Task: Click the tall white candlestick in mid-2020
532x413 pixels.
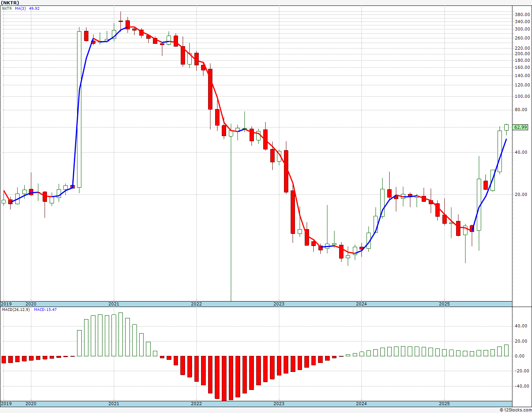Action: 79,110
